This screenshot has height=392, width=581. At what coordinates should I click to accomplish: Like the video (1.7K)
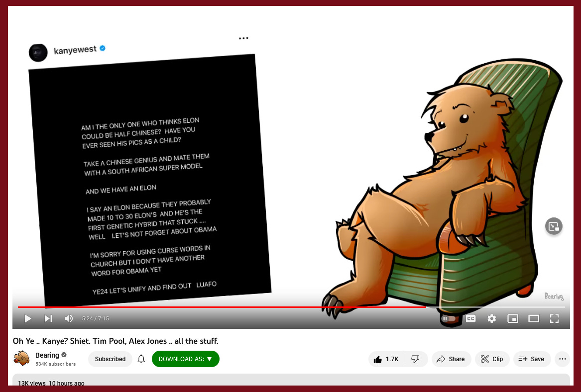tap(386, 359)
